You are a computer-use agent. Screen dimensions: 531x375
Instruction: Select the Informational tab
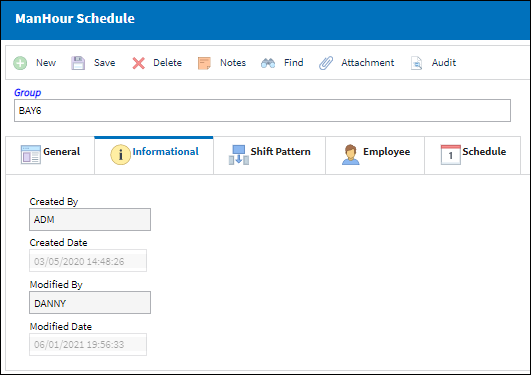point(154,155)
